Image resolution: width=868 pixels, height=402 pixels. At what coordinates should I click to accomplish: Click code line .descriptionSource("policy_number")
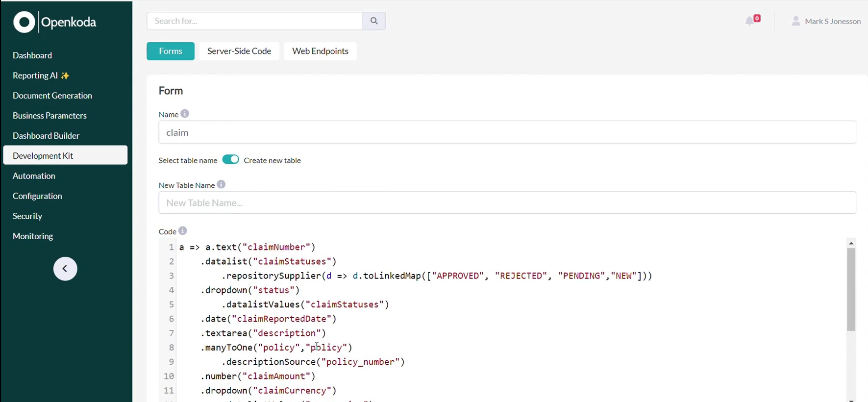[x=313, y=362]
